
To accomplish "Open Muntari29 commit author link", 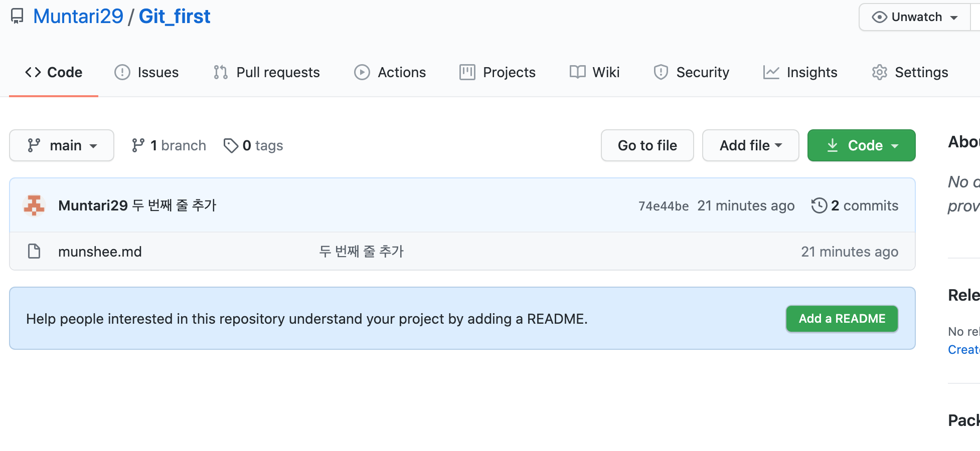I will (93, 205).
